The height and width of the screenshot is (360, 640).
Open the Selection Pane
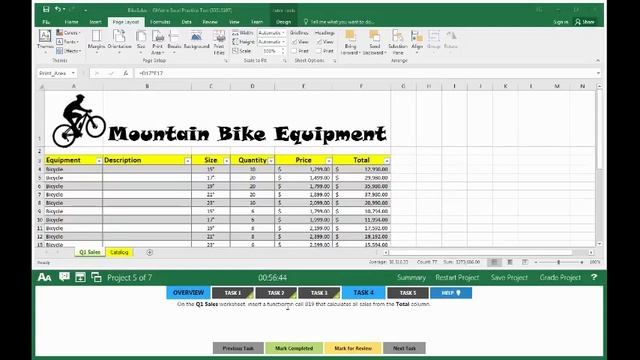point(398,42)
